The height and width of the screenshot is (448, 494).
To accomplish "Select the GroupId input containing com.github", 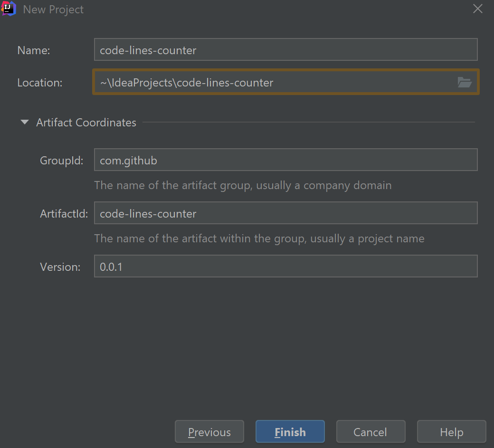I will (285, 160).
